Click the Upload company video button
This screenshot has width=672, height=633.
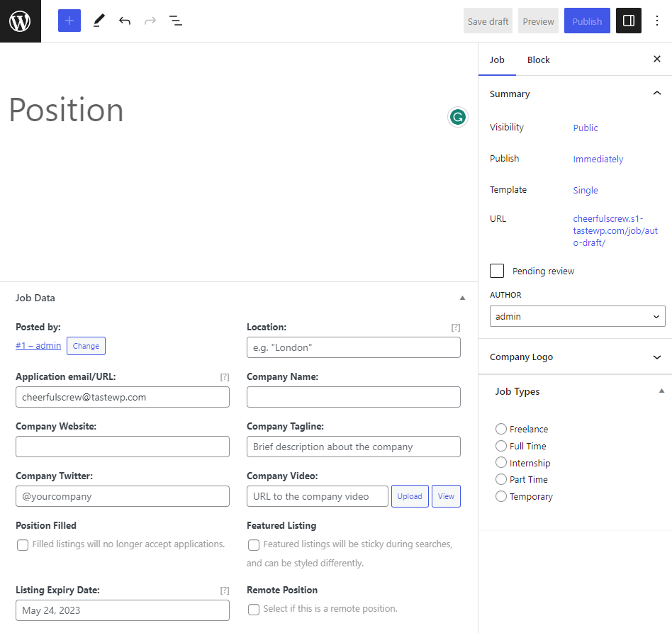(x=410, y=496)
